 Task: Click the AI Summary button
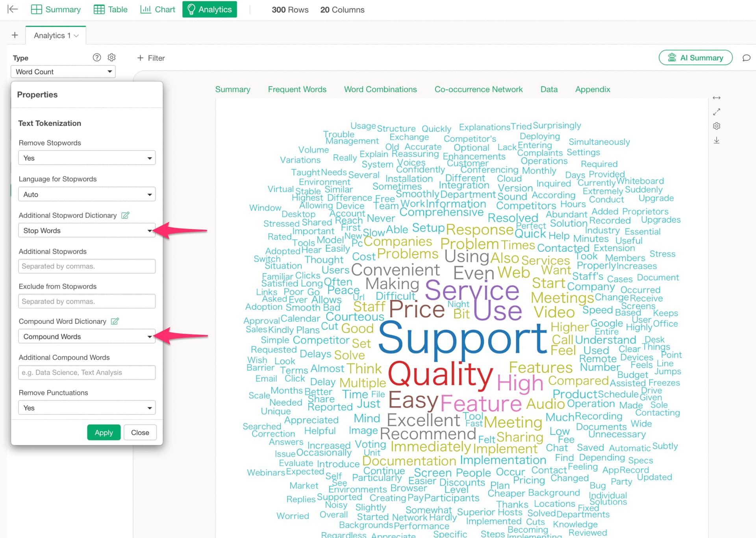click(x=695, y=58)
